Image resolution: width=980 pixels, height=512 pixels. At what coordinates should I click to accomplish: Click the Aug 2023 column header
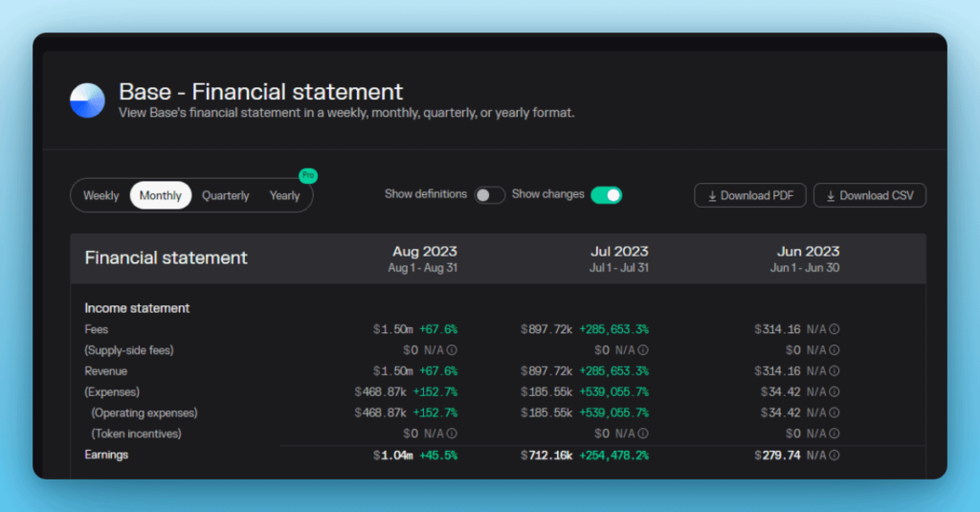click(x=424, y=258)
